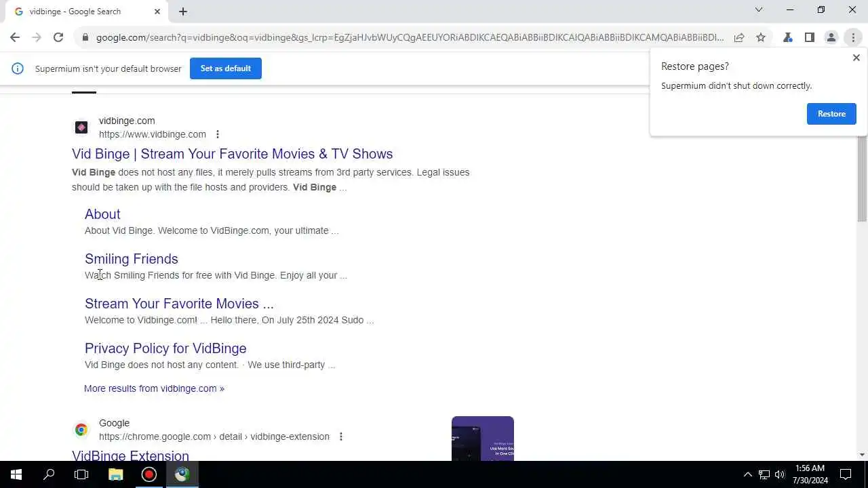Set Supermium as default browser

226,68
